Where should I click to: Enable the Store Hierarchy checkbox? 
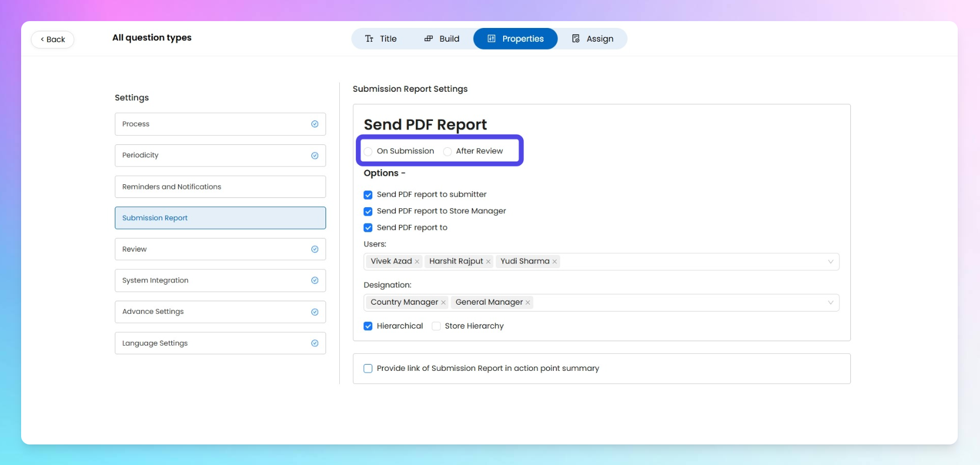click(436, 326)
